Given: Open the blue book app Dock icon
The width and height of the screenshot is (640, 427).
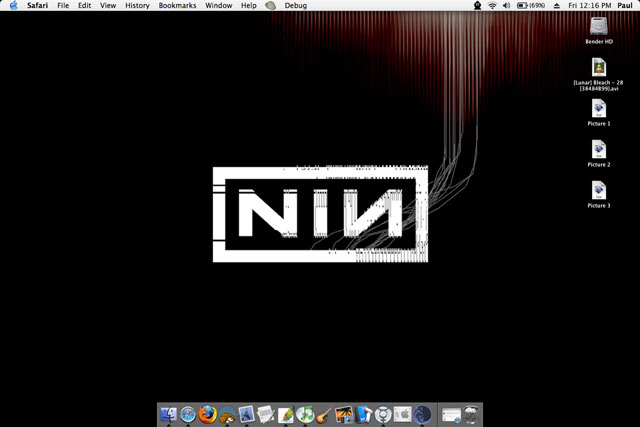Looking at the screenshot, I should [x=363, y=415].
